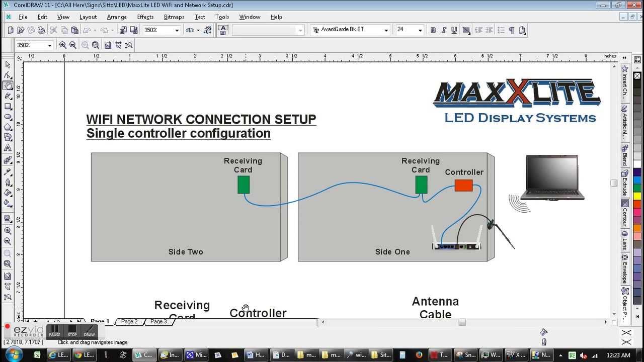Select the Shape tool in toolbox

coord(8,75)
